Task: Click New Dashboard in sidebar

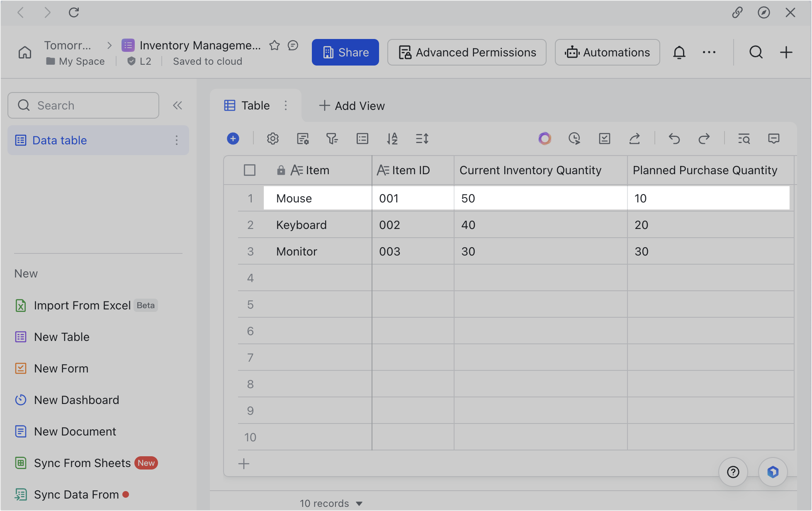Action: point(76,400)
